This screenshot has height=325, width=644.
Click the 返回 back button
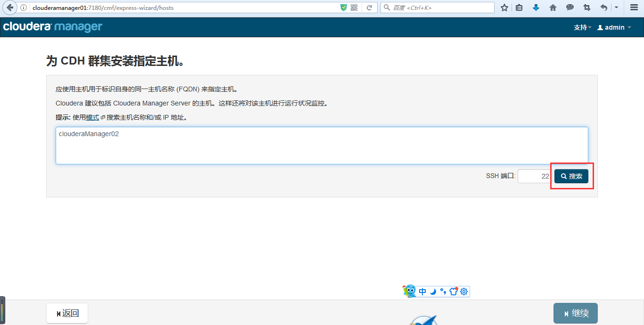click(67, 313)
